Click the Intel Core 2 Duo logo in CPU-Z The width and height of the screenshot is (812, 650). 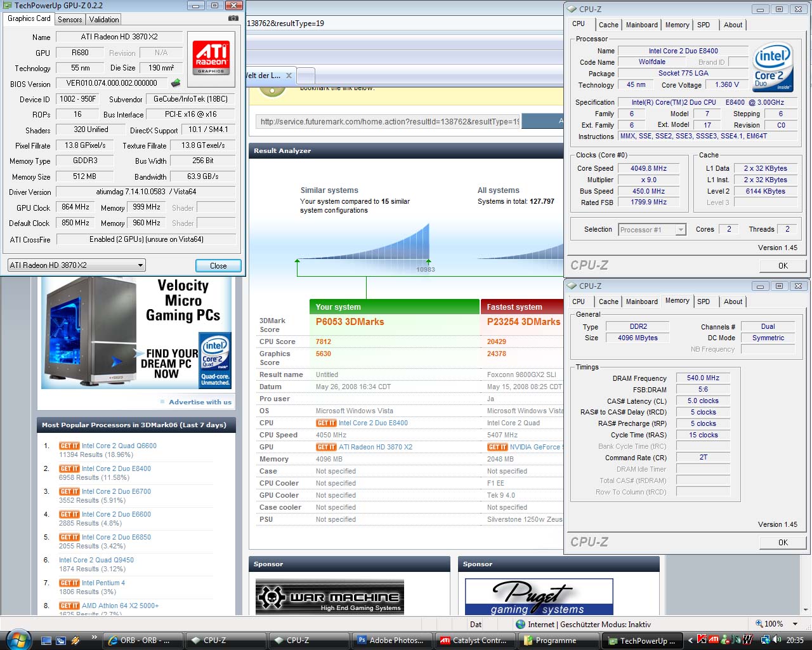pyautogui.click(x=773, y=67)
